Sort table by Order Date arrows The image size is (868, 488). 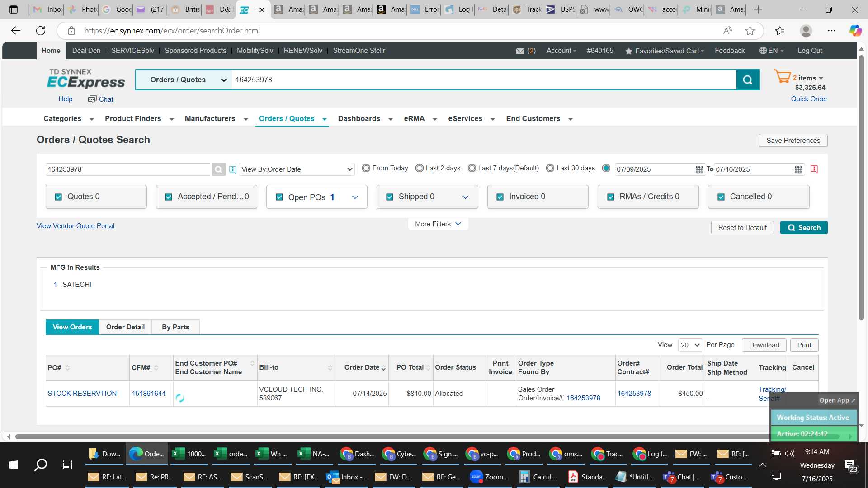pyautogui.click(x=383, y=368)
